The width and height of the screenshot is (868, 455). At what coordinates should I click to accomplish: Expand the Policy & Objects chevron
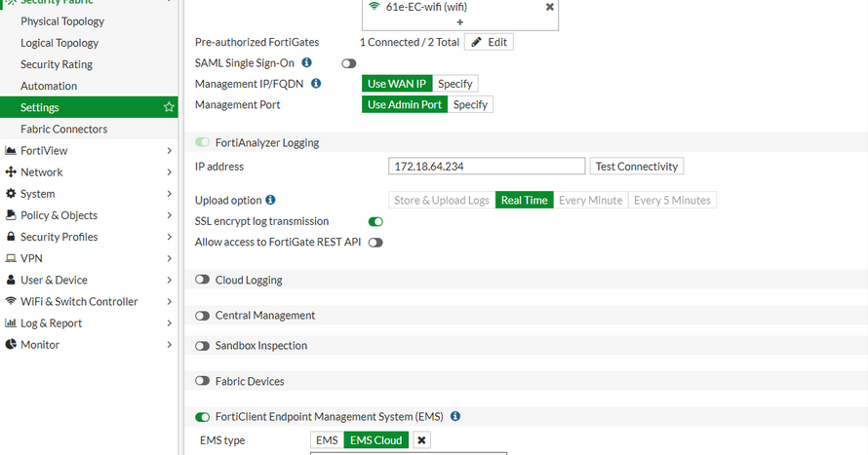[x=170, y=215]
